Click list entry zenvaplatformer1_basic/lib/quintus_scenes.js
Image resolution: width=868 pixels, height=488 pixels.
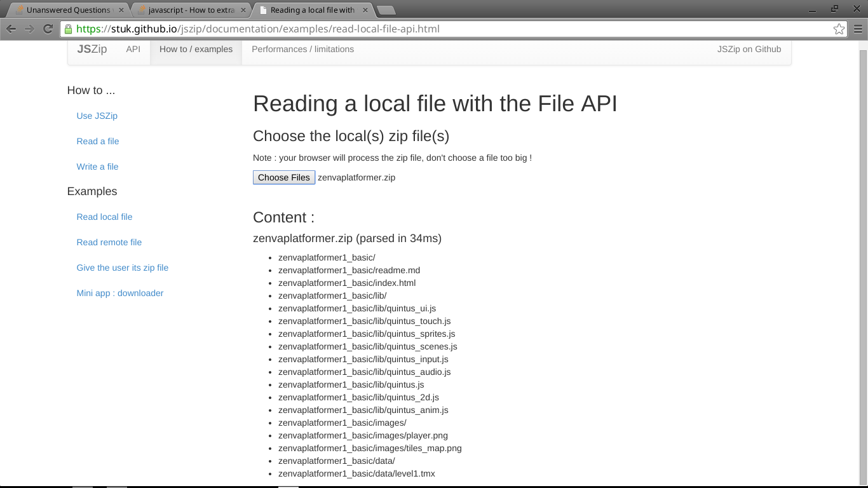point(368,346)
